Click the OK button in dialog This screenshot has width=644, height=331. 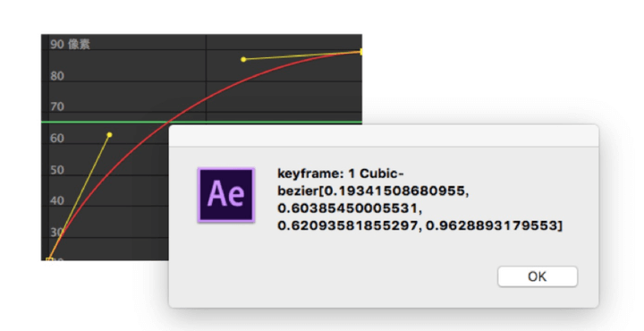[x=538, y=276]
